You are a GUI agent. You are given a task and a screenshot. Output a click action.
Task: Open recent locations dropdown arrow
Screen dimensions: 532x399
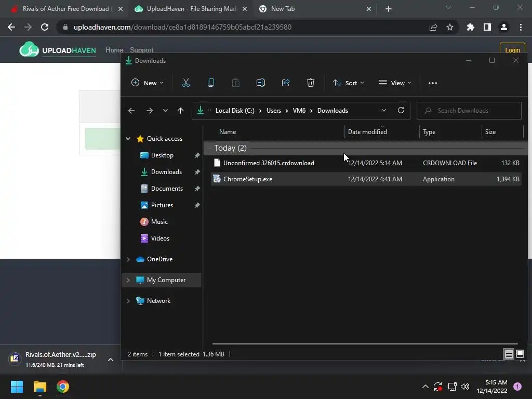coord(165,111)
